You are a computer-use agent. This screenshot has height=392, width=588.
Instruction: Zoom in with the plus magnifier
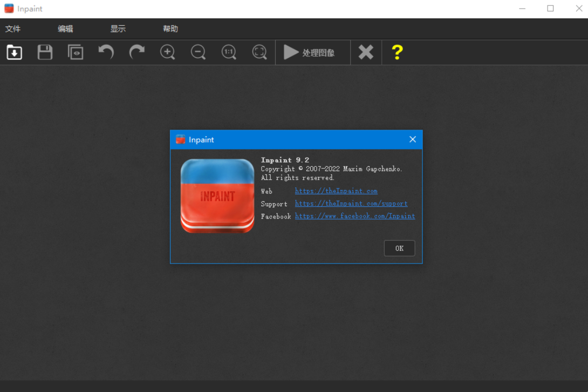(x=168, y=52)
